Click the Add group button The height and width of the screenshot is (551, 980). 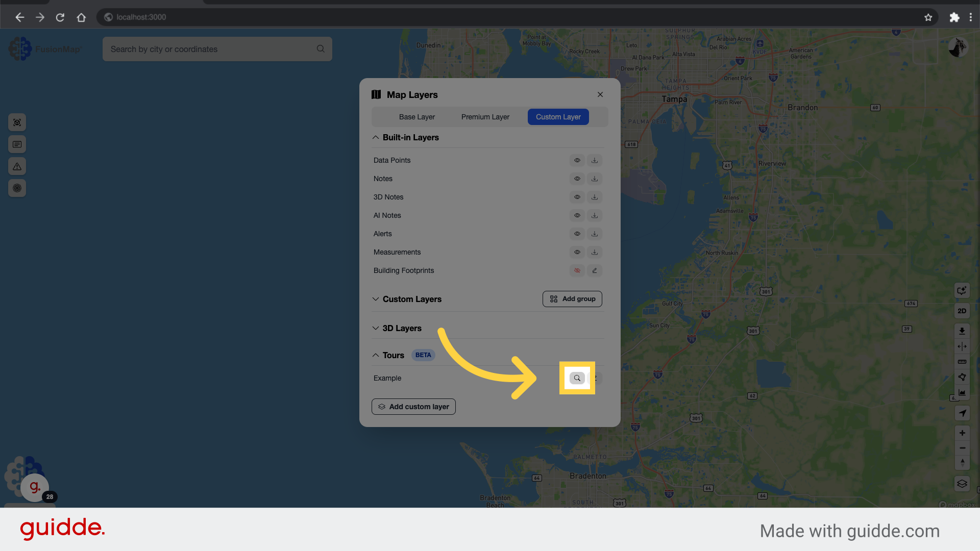pos(572,299)
